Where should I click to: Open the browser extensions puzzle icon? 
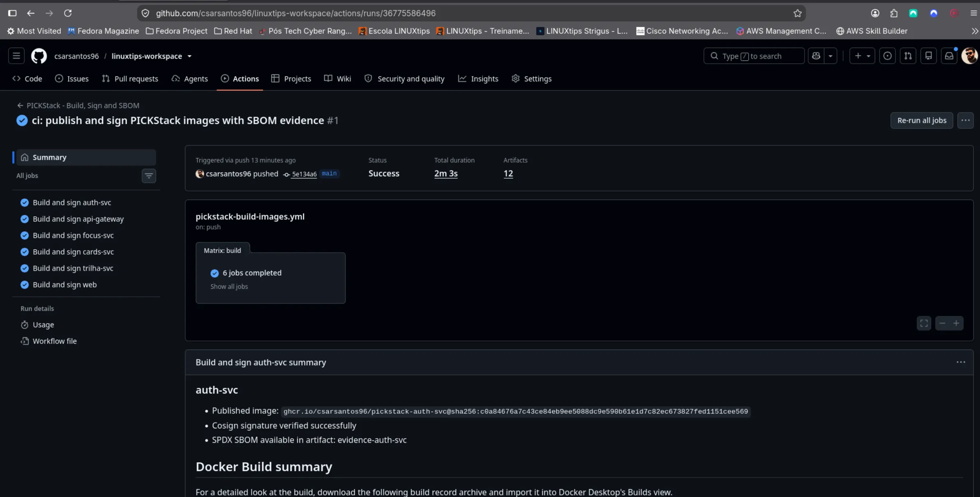click(894, 13)
